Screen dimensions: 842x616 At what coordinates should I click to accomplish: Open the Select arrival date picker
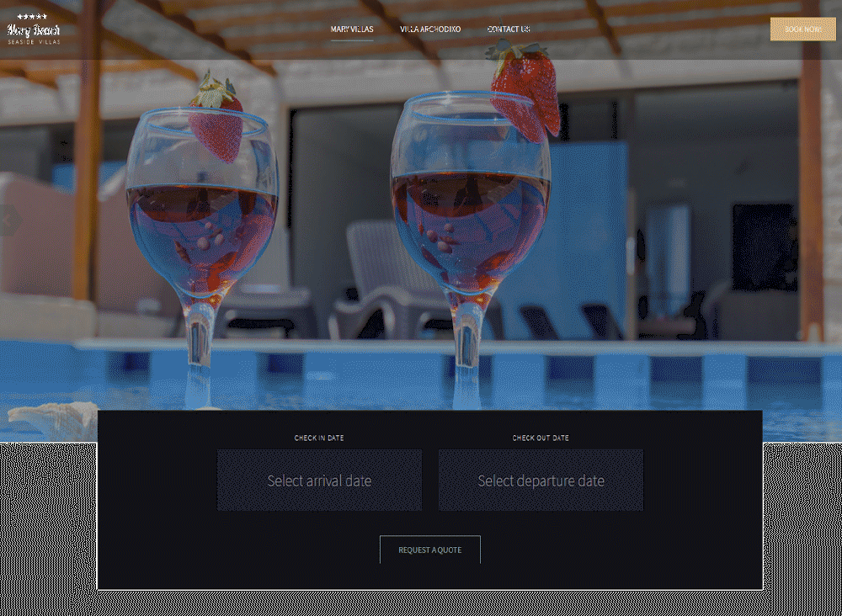319,481
